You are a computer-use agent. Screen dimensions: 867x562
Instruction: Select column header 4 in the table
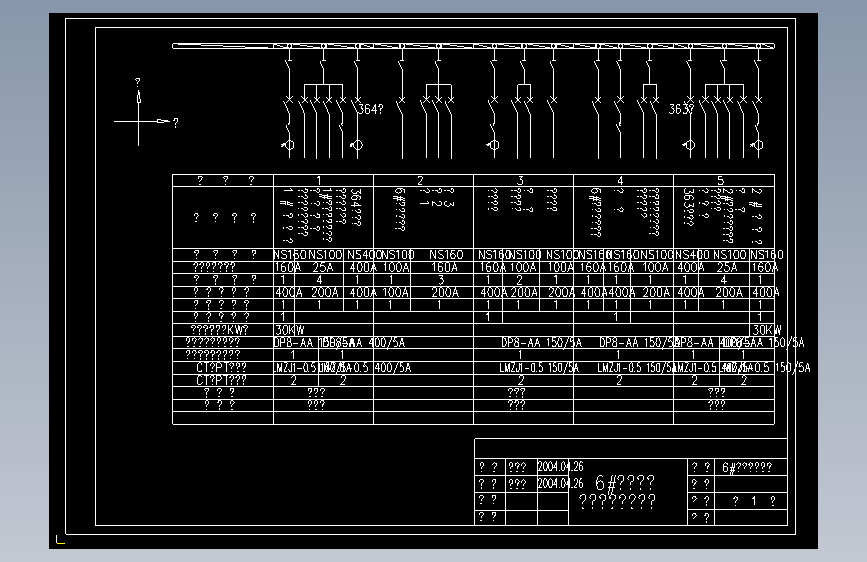coord(620,180)
